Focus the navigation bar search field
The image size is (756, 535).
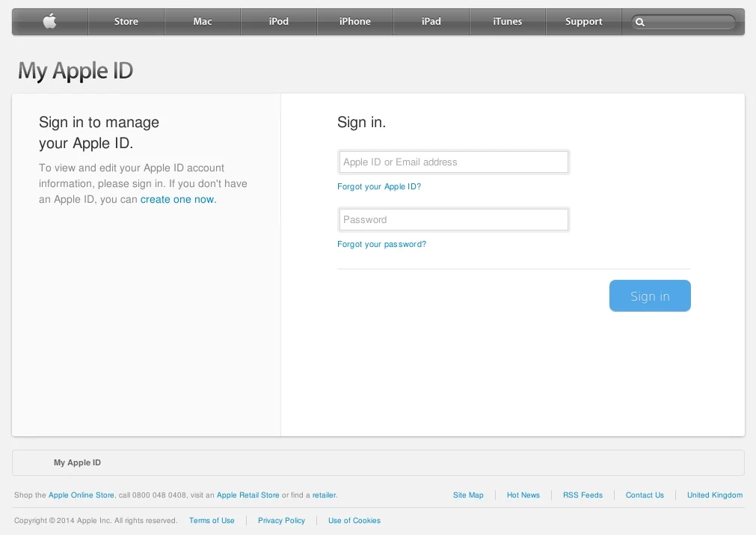click(x=683, y=22)
